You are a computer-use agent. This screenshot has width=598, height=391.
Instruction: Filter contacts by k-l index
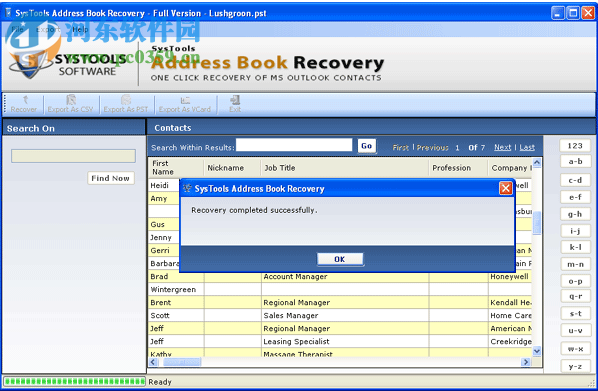(575, 247)
